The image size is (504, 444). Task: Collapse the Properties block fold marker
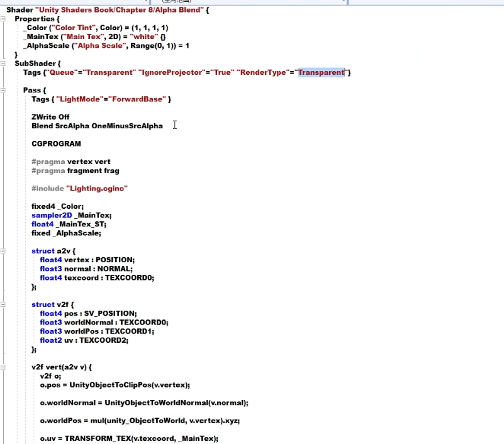coord(3,19)
